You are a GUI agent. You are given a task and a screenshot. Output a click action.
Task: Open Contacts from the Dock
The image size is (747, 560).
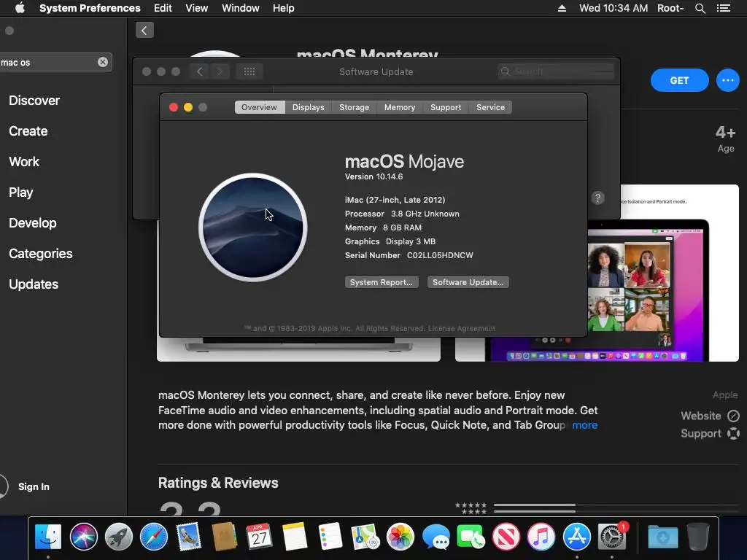(x=224, y=537)
